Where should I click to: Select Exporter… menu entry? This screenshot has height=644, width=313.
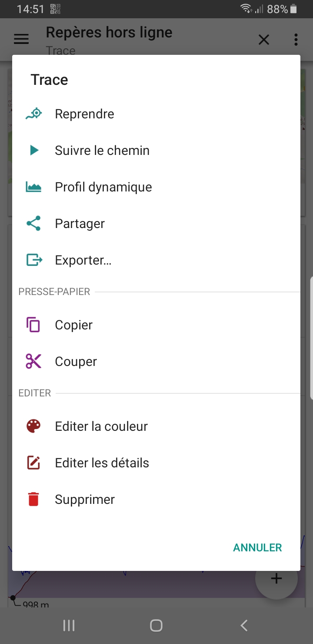[83, 260]
